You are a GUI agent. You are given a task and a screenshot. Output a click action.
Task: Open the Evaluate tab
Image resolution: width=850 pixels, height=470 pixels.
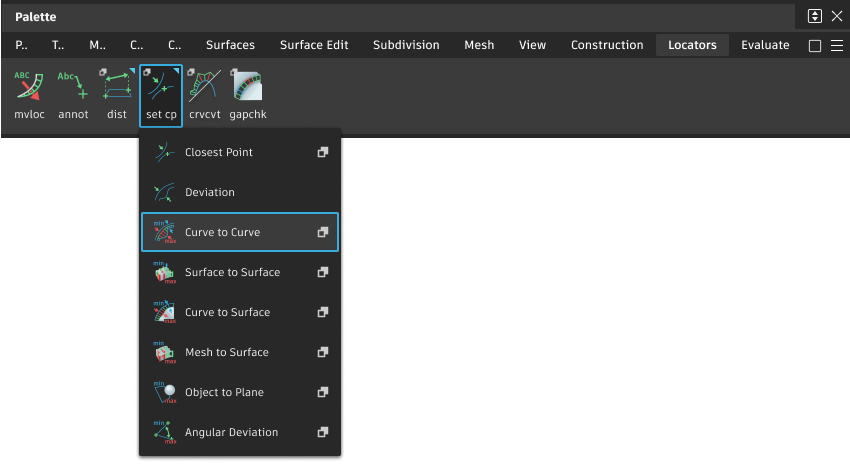[x=765, y=45]
